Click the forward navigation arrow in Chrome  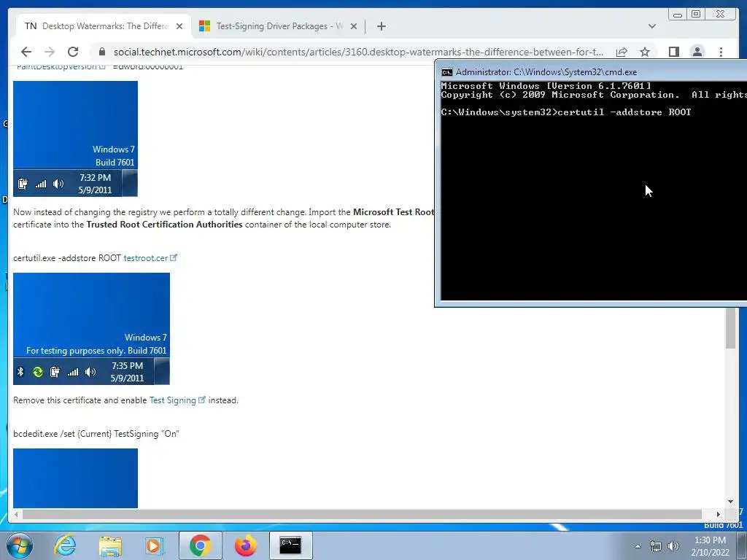tap(50, 52)
